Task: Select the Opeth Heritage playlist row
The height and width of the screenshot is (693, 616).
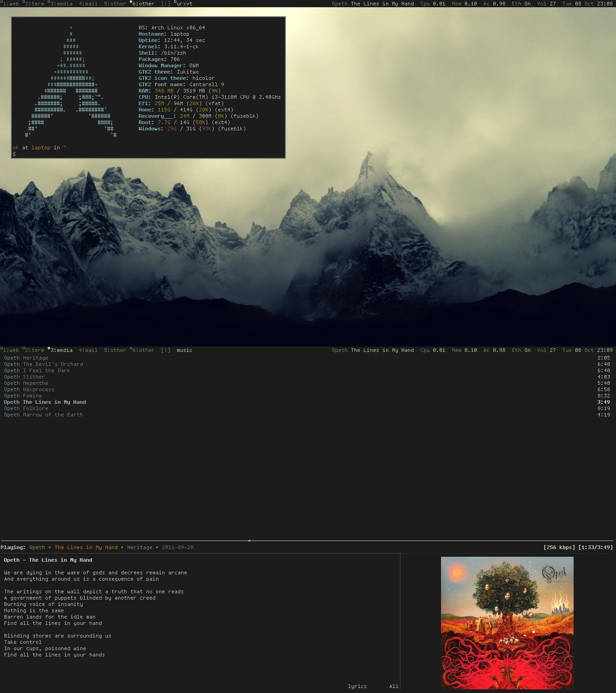Action: coord(307,358)
